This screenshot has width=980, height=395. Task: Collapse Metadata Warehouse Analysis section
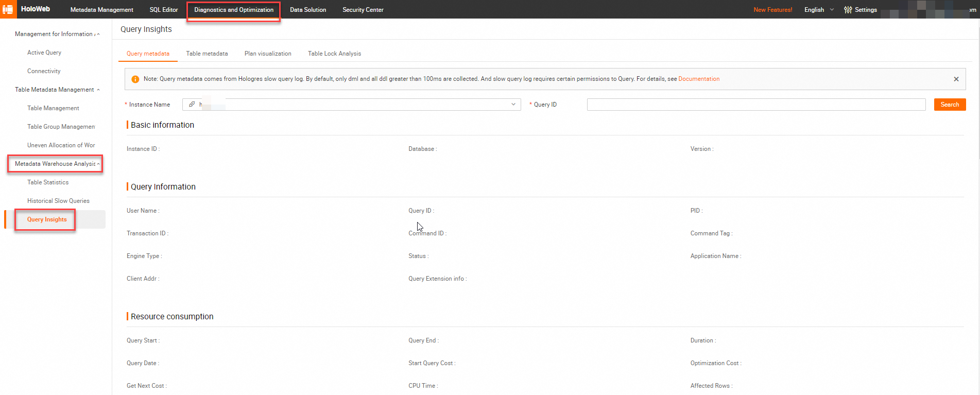[98, 164]
